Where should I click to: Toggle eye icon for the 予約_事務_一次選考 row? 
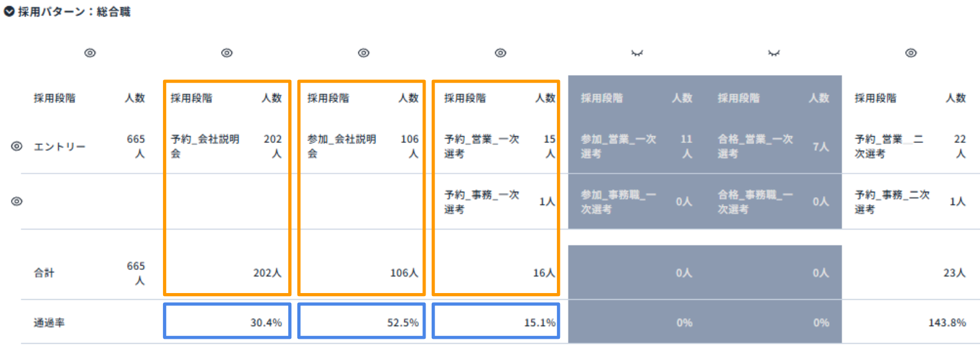coord(16,201)
